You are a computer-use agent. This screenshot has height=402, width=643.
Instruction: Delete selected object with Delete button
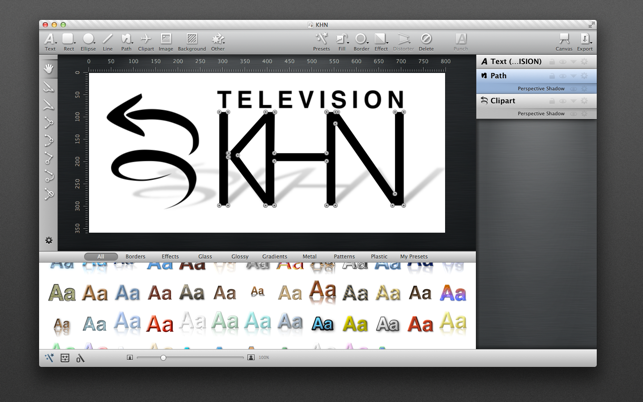[426, 42]
